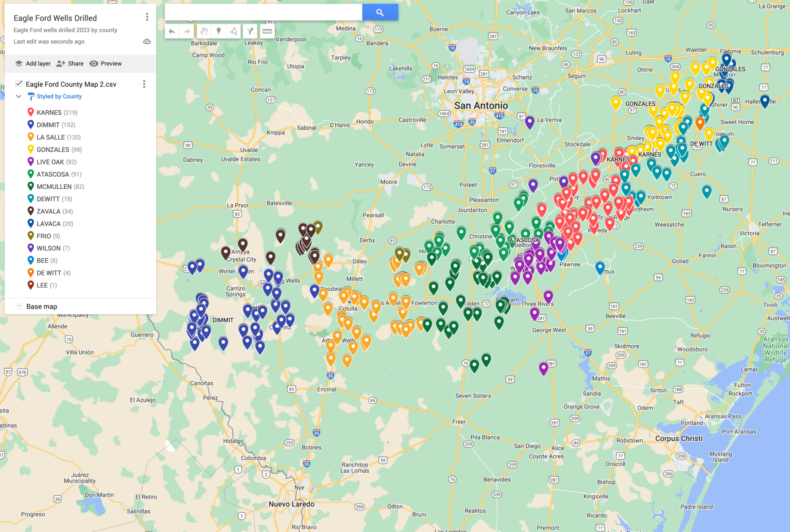
Task: Select the measure distances ruler tool
Action: click(267, 31)
